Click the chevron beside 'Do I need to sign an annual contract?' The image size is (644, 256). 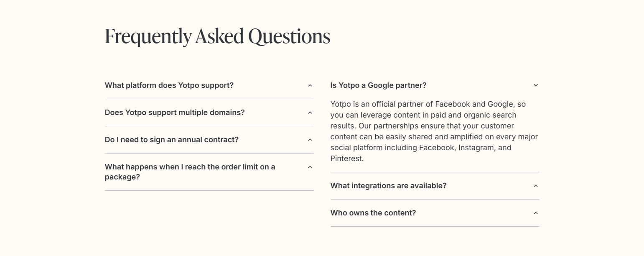[x=310, y=139]
